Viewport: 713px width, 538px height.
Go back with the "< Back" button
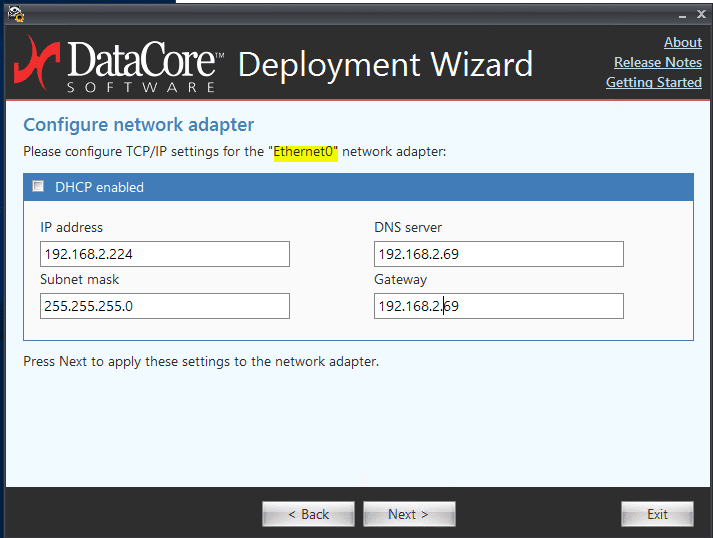pyautogui.click(x=308, y=514)
